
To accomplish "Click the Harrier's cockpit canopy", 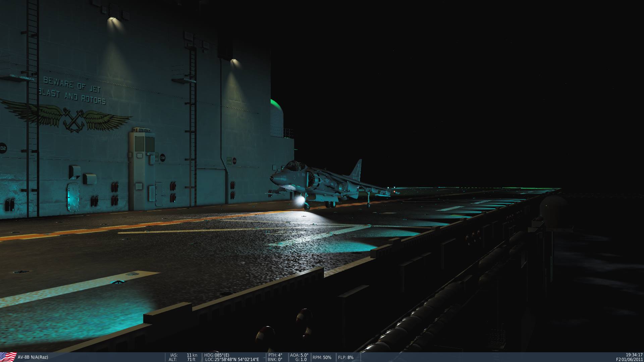I will click(295, 165).
